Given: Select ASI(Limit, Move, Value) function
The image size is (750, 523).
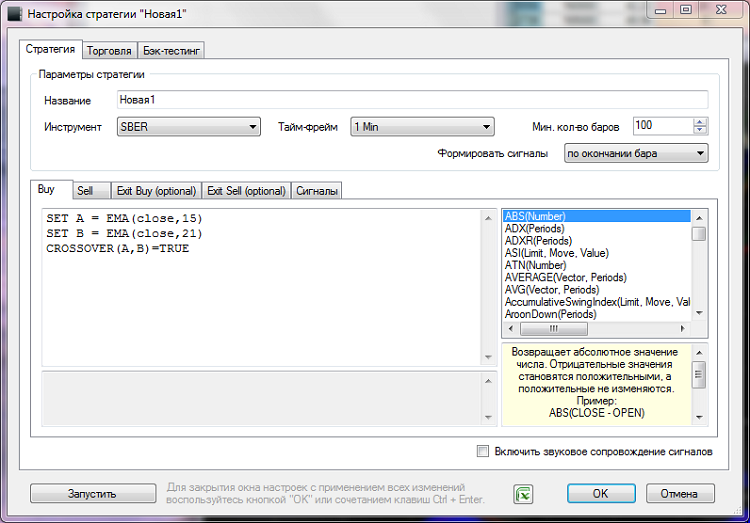Looking at the screenshot, I should click(596, 253).
